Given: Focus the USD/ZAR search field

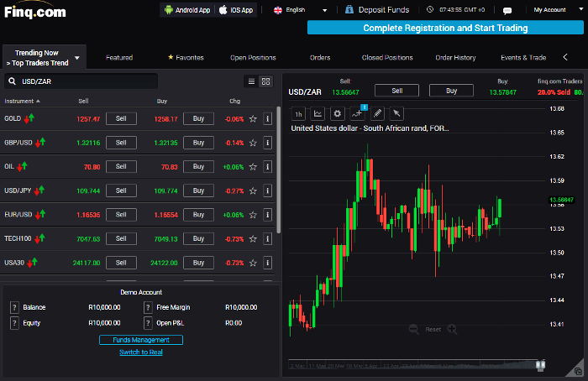Looking at the screenshot, I should click(x=81, y=81).
